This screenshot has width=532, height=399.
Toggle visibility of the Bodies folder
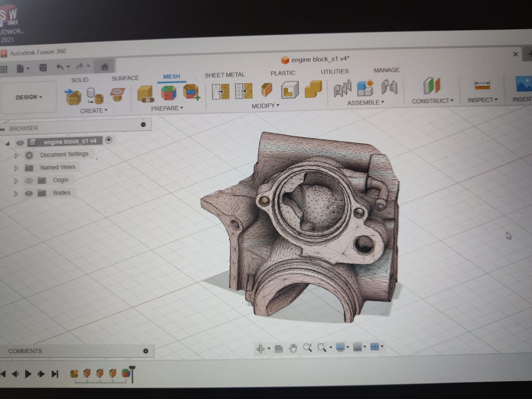29,194
